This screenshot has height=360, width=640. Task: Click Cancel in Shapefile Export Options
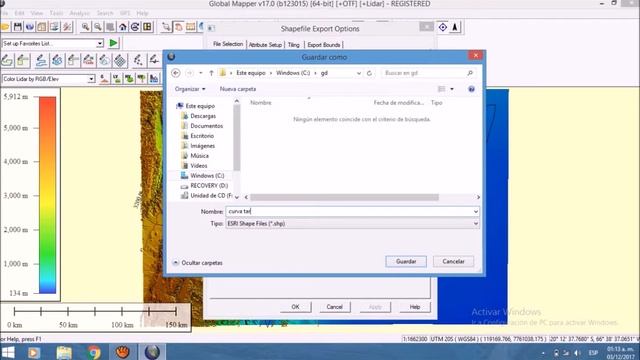click(x=334, y=307)
